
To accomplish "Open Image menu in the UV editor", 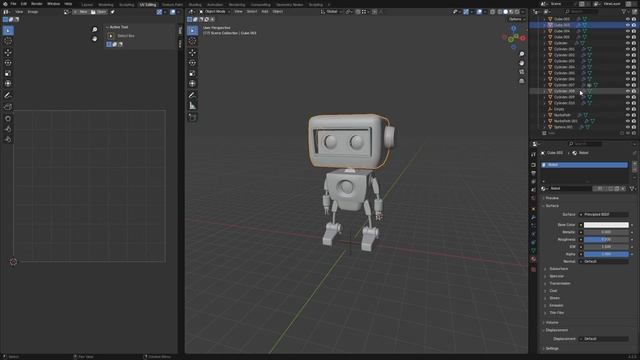I will 33,12.
